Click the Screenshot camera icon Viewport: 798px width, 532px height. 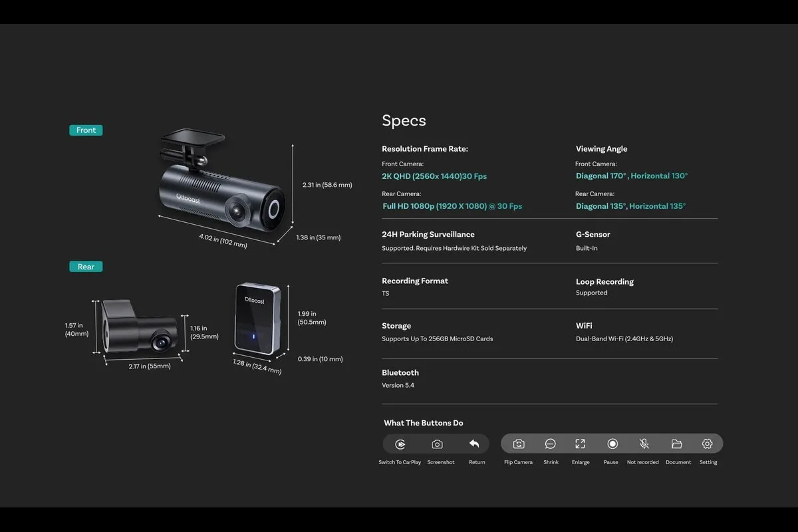[437, 444]
